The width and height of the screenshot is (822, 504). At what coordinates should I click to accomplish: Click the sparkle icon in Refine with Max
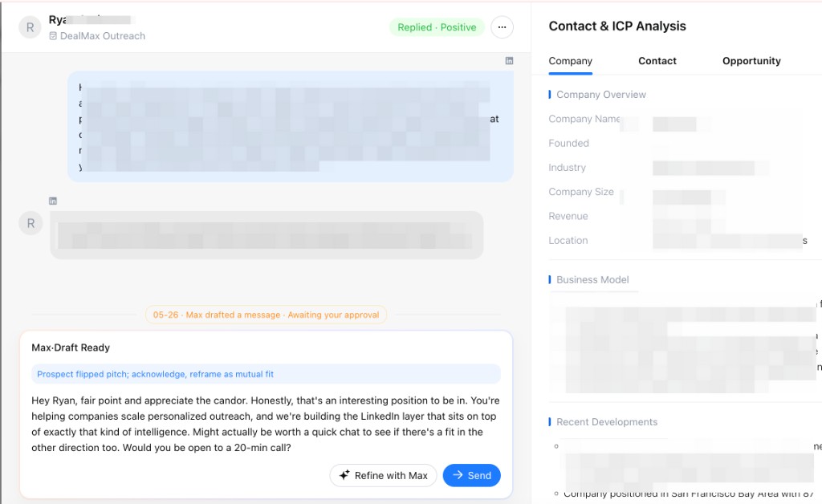click(x=344, y=475)
